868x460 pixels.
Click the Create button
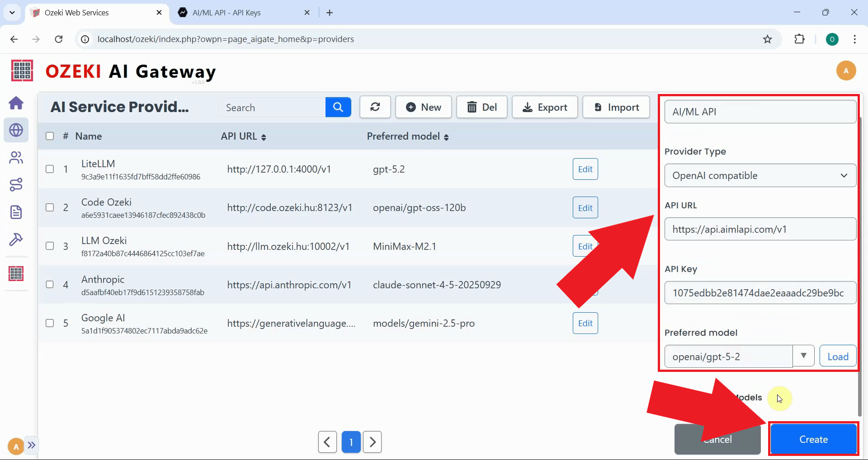(813, 439)
